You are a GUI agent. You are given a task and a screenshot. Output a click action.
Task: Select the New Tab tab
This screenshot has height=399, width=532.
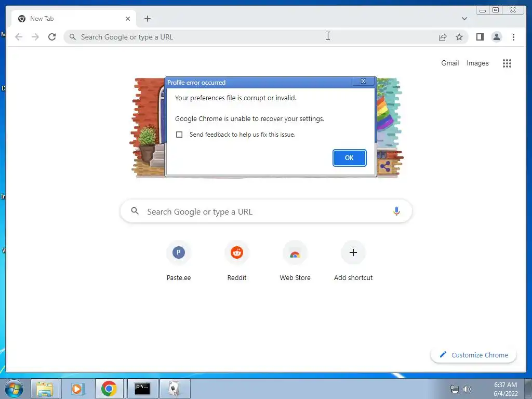[74, 19]
